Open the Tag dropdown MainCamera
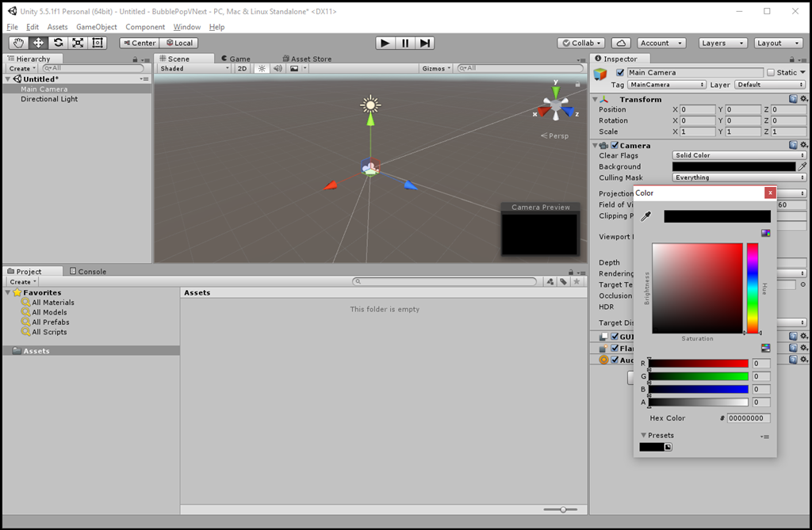The height and width of the screenshot is (530, 812). tap(667, 84)
